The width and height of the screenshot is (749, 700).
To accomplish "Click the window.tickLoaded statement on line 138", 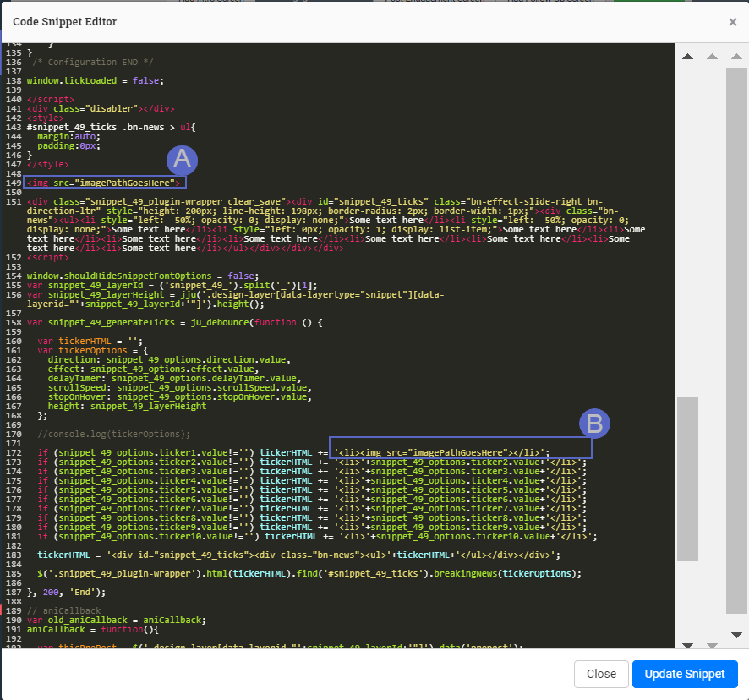I will click(x=94, y=81).
